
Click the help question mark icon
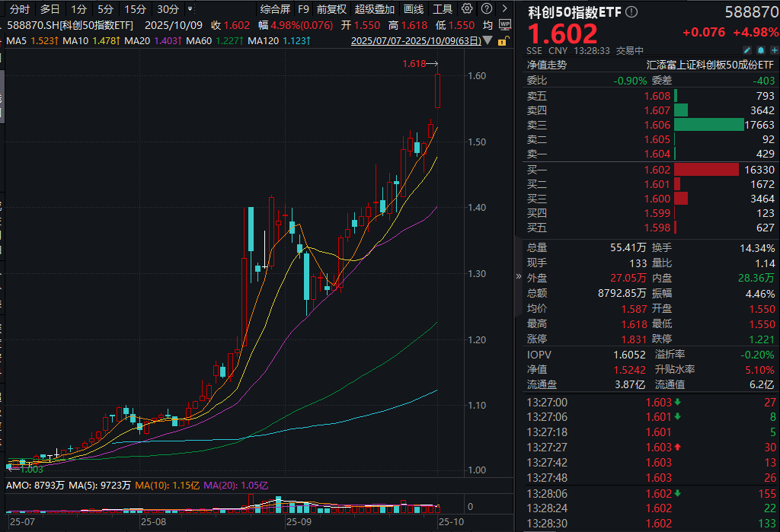click(485, 8)
